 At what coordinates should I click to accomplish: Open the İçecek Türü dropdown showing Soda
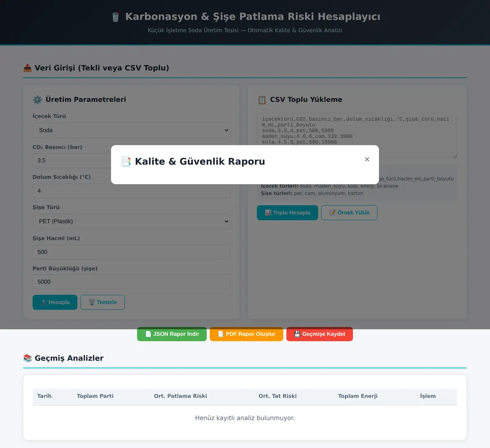tap(131, 130)
